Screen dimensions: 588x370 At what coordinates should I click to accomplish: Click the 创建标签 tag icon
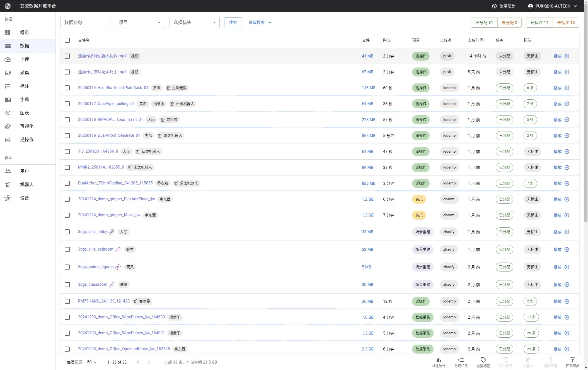pyautogui.click(x=483, y=360)
